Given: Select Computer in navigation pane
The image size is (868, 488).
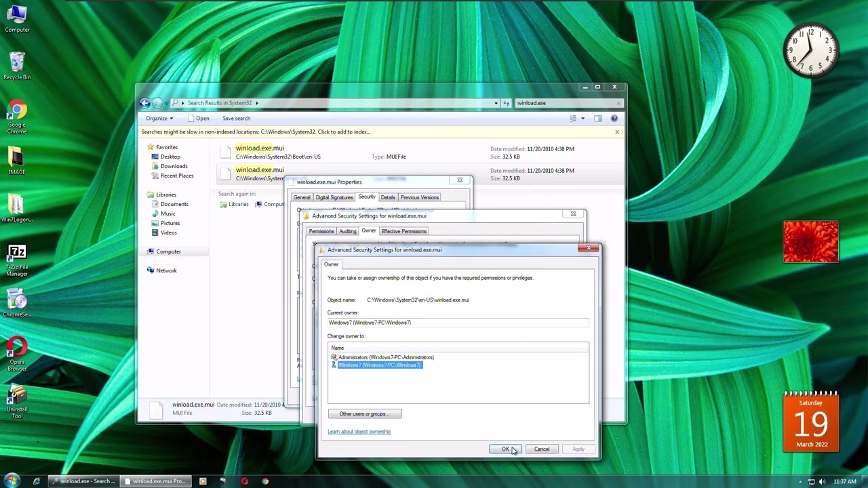Looking at the screenshot, I should (x=168, y=251).
